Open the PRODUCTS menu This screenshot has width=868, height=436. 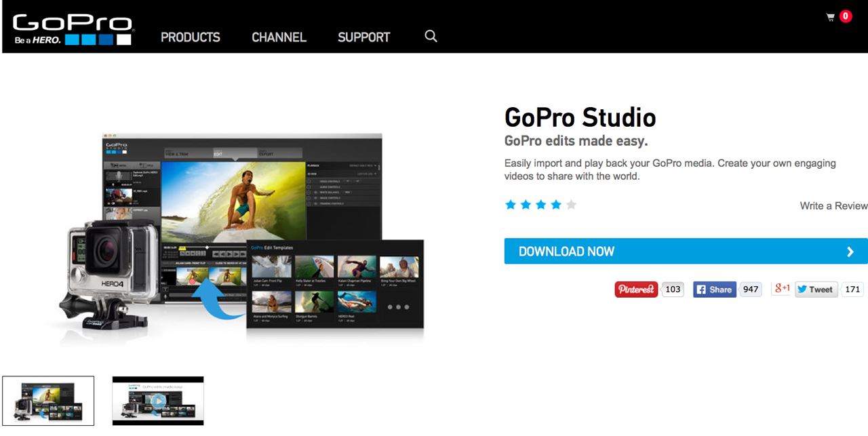tap(191, 37)
